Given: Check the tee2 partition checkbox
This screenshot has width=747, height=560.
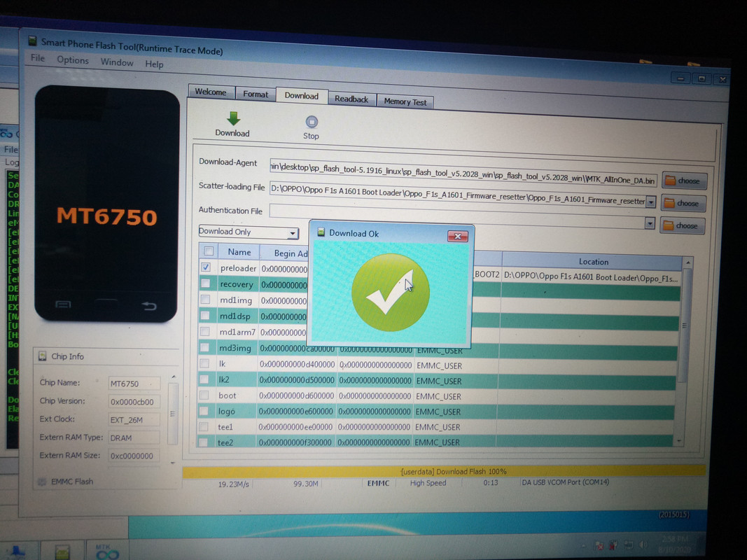Looking at the screenshot, I should tap(204, 442).
